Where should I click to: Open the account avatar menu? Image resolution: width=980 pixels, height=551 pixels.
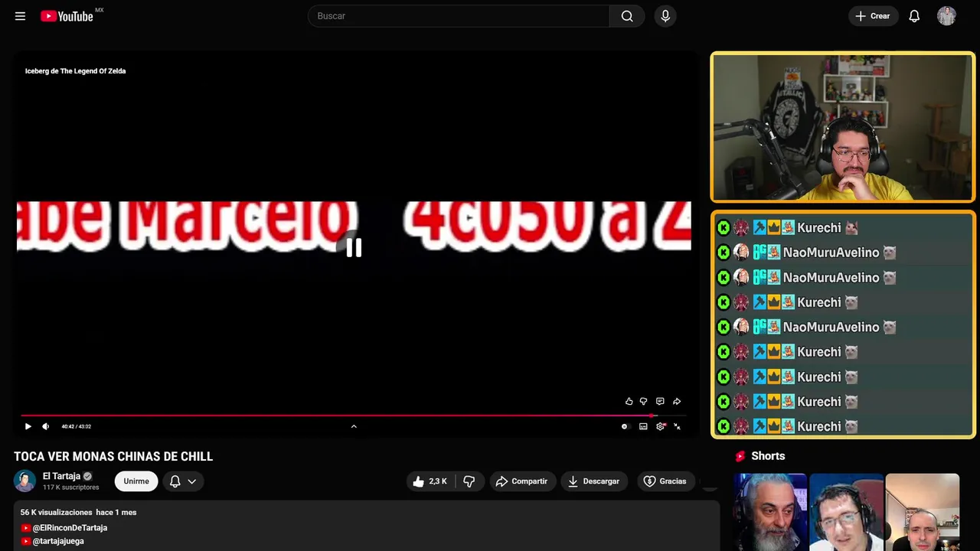tap(946, 16)
